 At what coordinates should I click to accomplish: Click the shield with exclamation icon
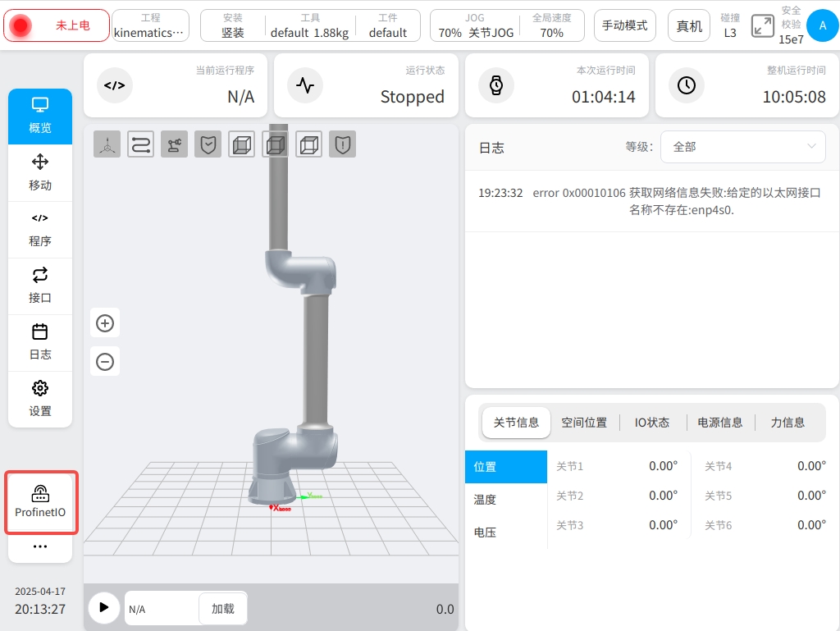point(342,144)
